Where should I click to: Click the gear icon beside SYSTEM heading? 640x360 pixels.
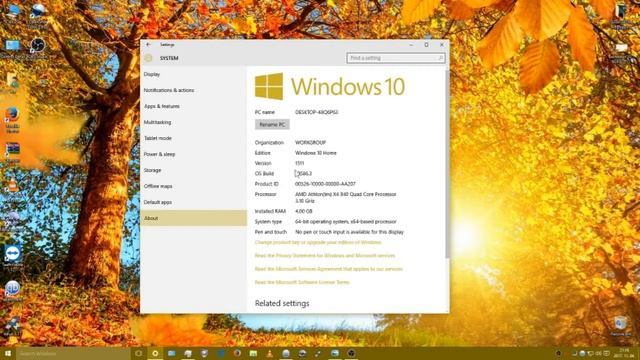[x=148, y=58]
